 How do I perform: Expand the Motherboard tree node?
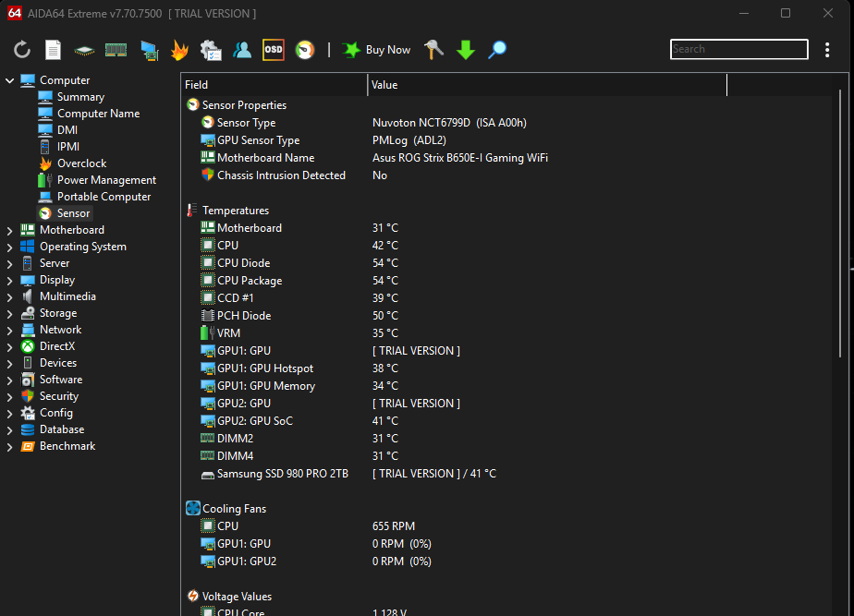(x=9, y=231)
